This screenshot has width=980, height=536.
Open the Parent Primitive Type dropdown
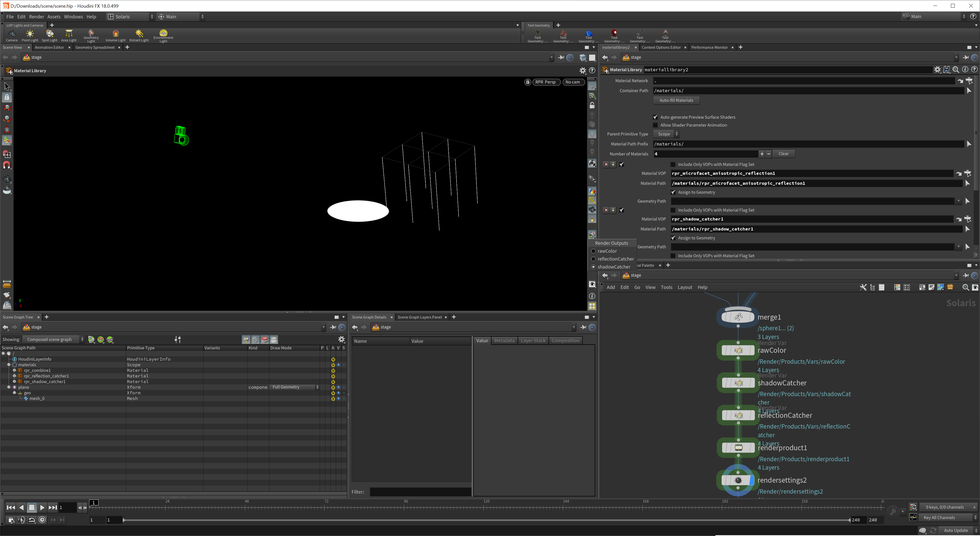(x=666, y=134)
